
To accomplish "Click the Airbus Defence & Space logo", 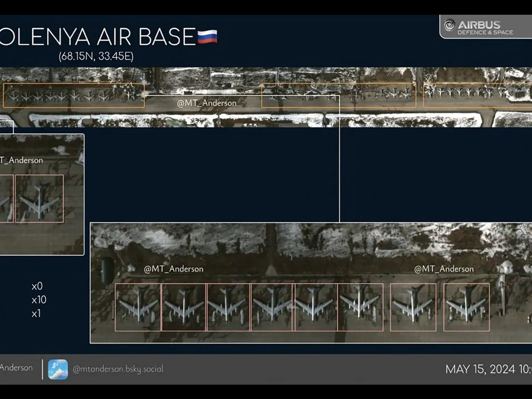I will click(479, 27).
